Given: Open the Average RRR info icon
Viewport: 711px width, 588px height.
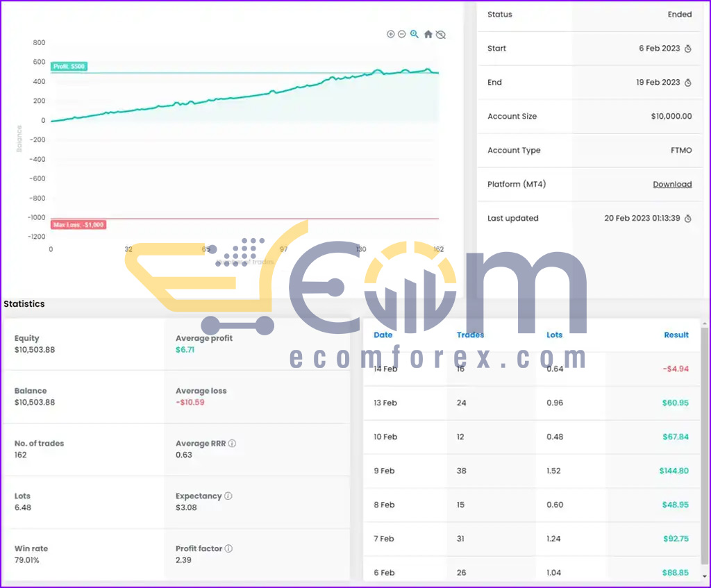Looking at the screenshot, I should [x=232, y=444].
